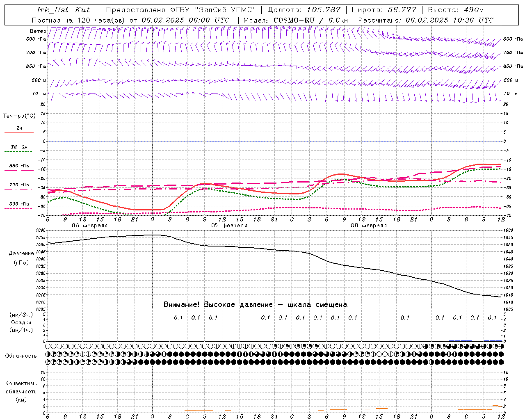This screenshot has height=420, width=525.
Task: Click the station title Irk_Ust-Kut
Action: click(x=63, y=10)
